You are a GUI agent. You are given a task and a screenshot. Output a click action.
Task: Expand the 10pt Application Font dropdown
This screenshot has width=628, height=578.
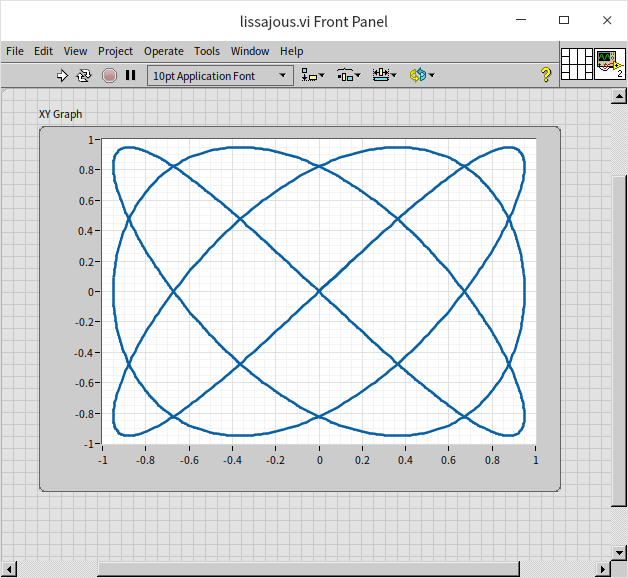(x=283, y=75)
